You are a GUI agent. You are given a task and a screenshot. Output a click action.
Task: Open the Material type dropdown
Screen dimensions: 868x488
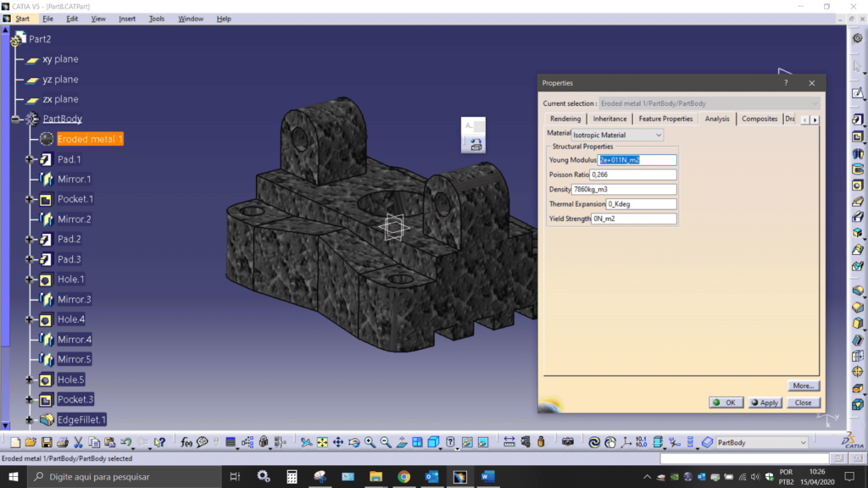[x=659, y=135]
